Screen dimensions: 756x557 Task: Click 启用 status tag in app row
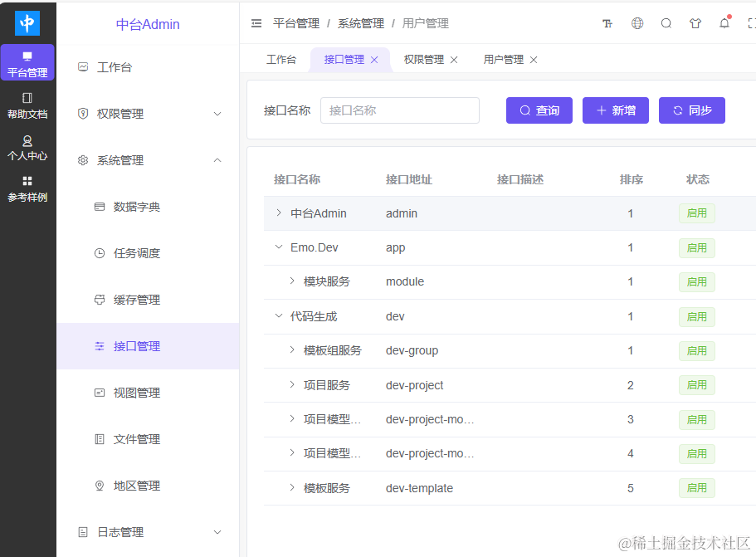click(697, 248)
